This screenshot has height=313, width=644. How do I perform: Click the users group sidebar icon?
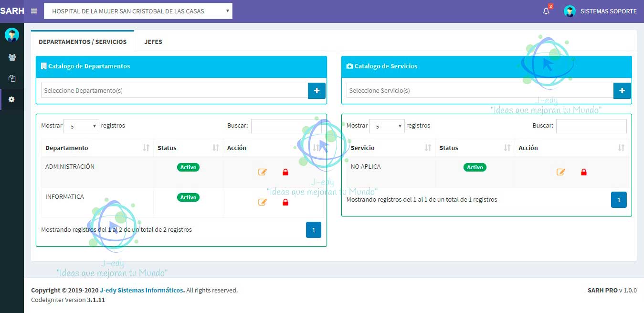click(x=12, y=57)
